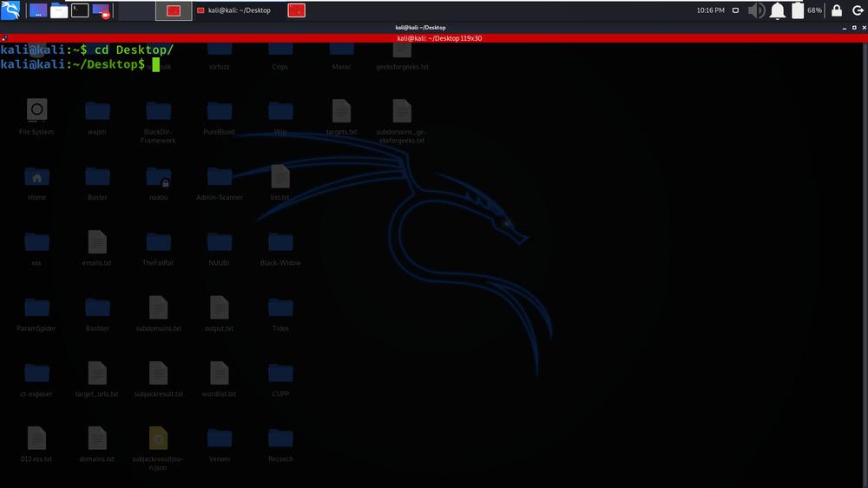Click the show desktop panel launcher
Image resolution: width=868 pixels, height=488 pixels.
[38, 10]
